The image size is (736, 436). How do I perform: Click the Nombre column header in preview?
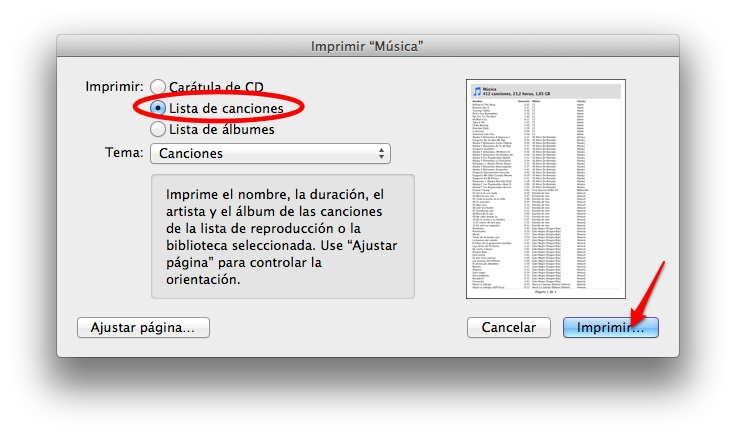click(x=477, y=101)
